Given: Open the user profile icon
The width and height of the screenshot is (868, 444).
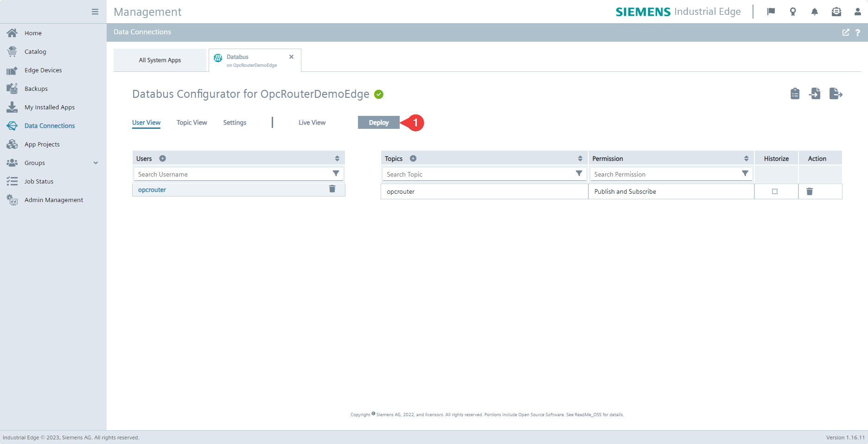Looking at the screenshot, I should click(x=857, y=12).
